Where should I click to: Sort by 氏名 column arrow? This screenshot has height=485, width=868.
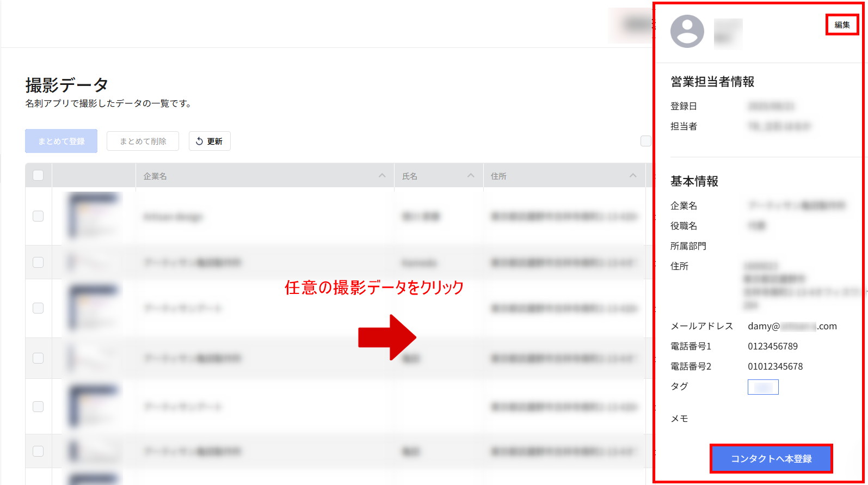pyautogui.click(x=471, y=176)
